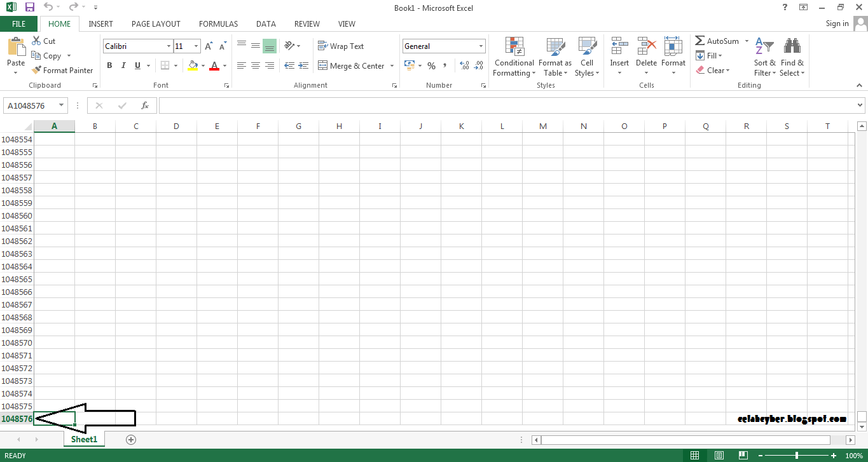This screenshot has width=868, height=462.
Task: Click the zoom level showing 100%
Action: 855,455
